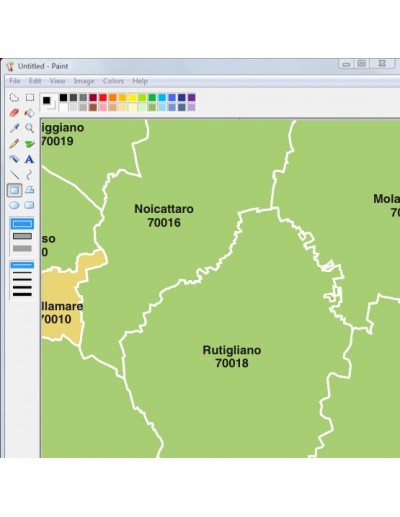Open the Image menu
The image size is (400, 517).
tap(84, 81)
